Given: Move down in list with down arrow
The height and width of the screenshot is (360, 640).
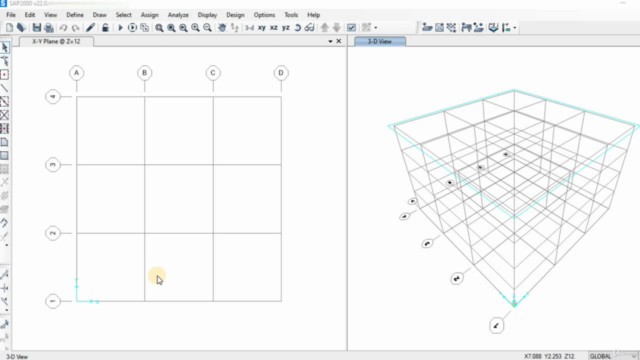Looking at the screenshot, I should coord(337,28).
